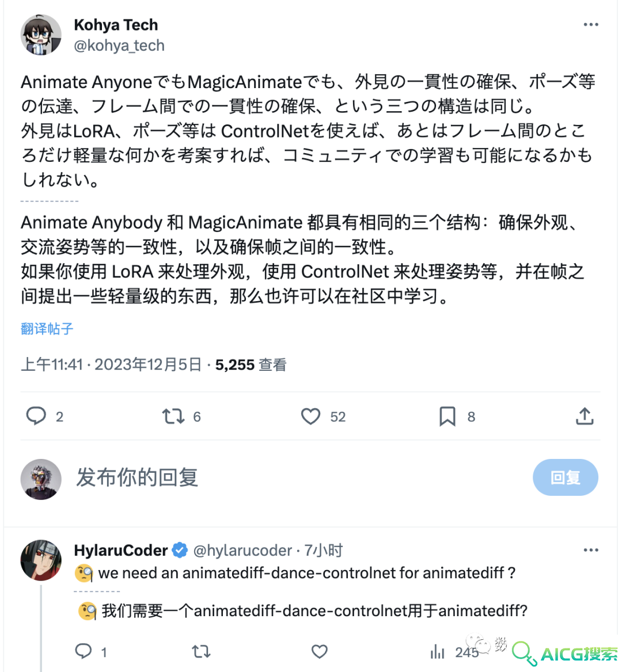Open three-dot menu on Kohya Tech tweet

point(591,25)
